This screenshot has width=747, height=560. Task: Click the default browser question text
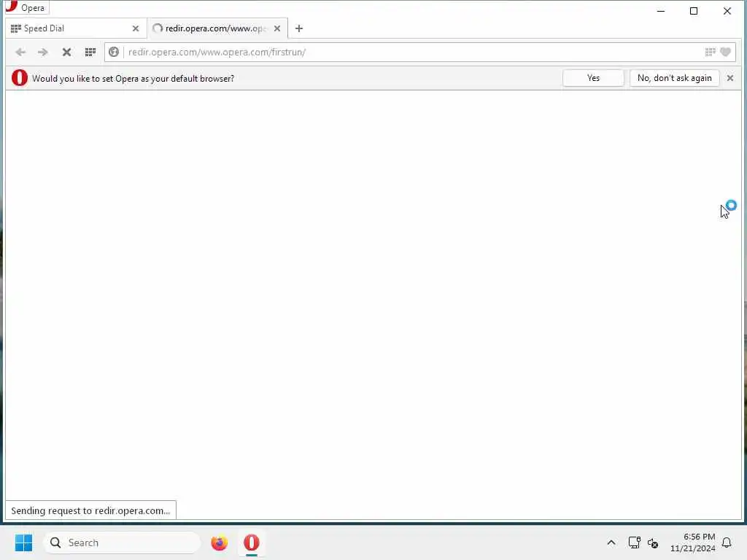click(133, 79)
